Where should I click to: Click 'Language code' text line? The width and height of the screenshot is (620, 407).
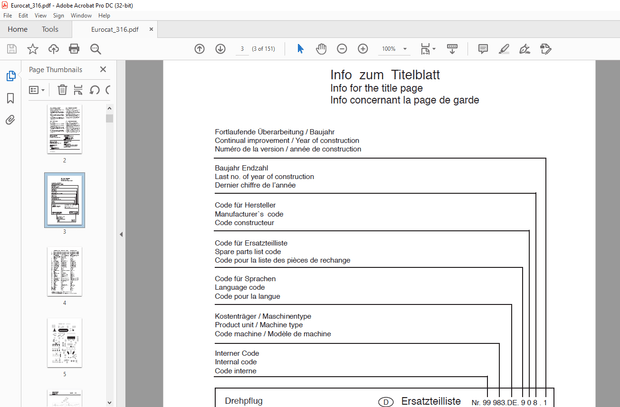click(240, 287)
